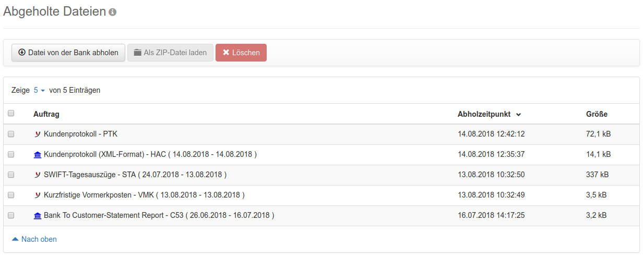Click the red Löschen button
644x258 pixels.
[x=241, y=53]
